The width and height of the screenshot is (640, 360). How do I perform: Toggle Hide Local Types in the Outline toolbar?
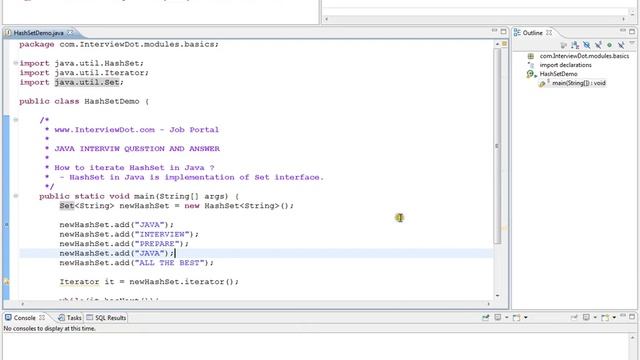tap(621, 45)
